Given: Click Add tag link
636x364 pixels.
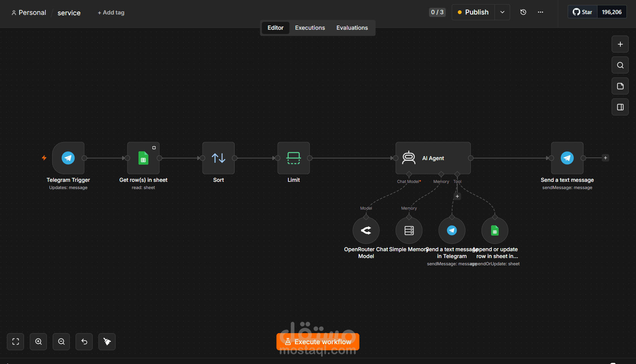Looking at the screenshot, I should (x=111, y=13).
